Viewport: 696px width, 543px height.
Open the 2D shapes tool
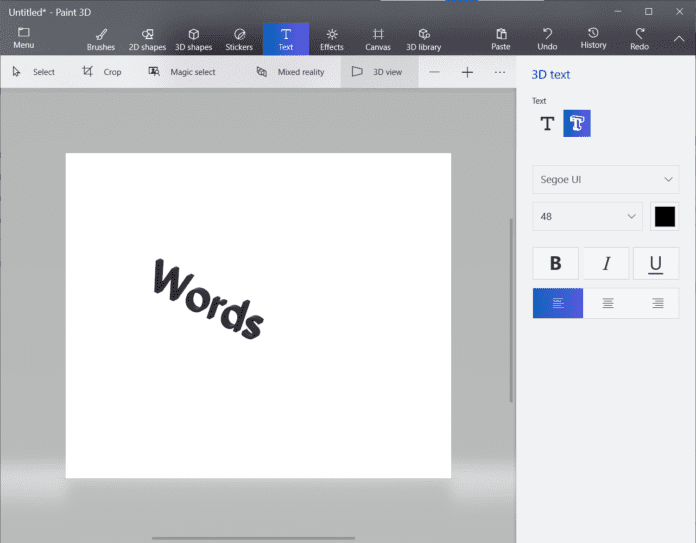point(147,39)
